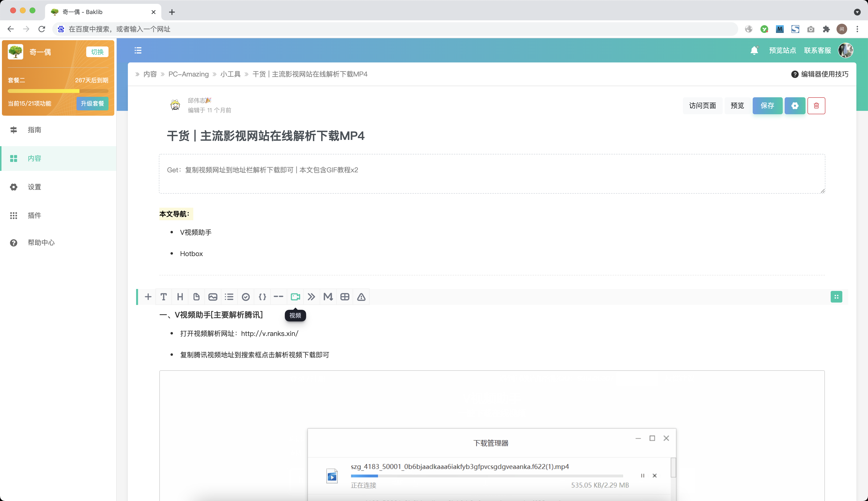Insert a code block with the {} icon

click(x=262, y=296)
